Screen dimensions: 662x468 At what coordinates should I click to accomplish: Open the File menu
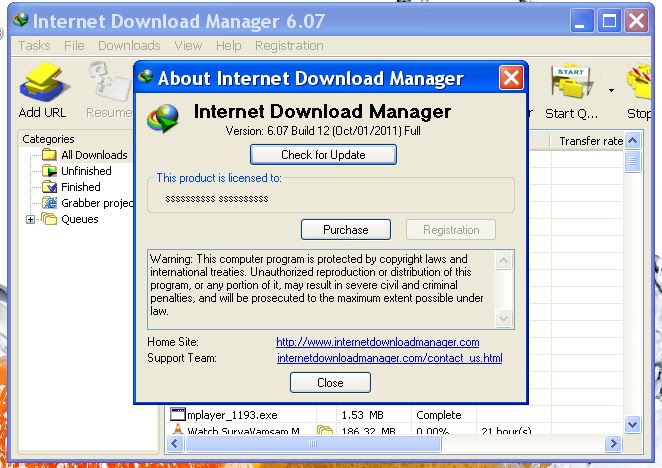(x=74, y=46)
